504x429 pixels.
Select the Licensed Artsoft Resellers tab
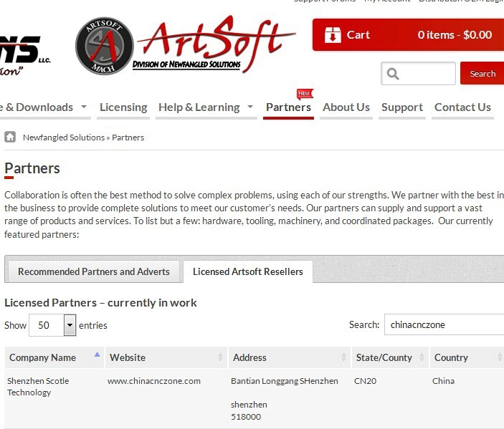[x=248, y=271]
